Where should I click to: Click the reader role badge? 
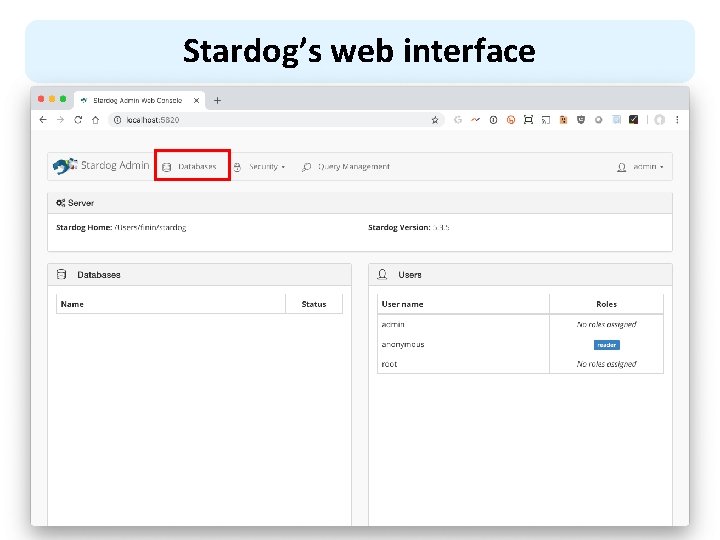tap(606, 345)
